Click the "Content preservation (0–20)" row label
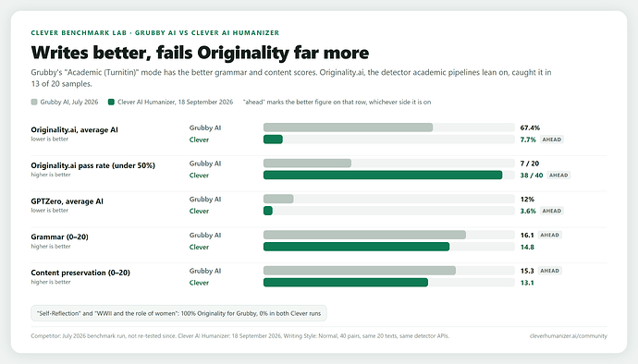The width and height of the screenshot is (638, 364). click(x=80, y=273)
